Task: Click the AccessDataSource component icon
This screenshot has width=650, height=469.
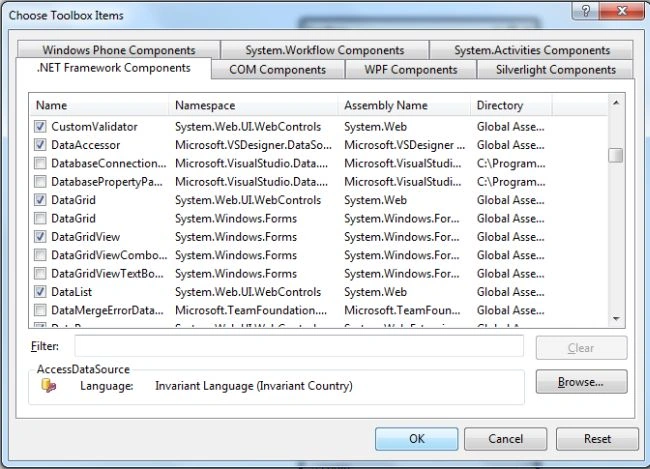Action: [x=49, y=385]
